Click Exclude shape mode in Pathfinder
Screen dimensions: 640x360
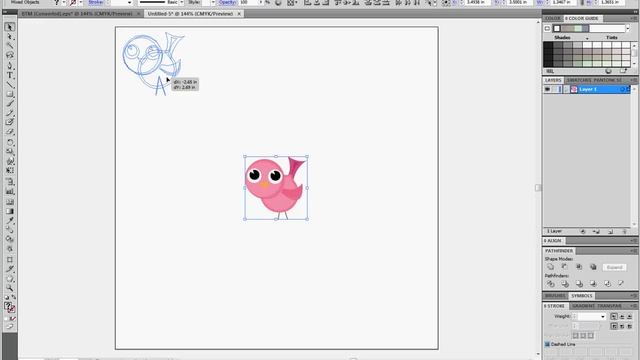coord(593,267)
